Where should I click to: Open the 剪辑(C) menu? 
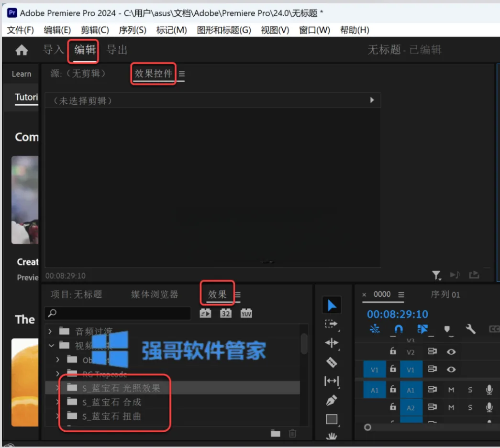[95, 30]
